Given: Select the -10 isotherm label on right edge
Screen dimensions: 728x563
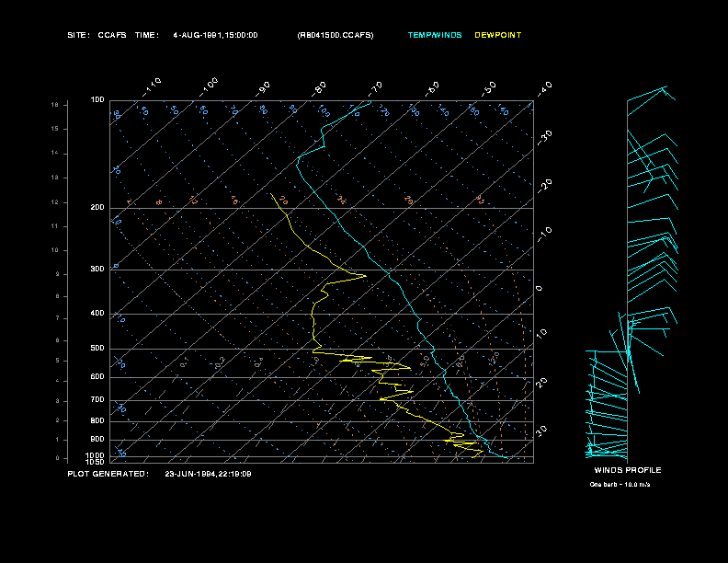Looking at the screenshot, I should (544, 234).
